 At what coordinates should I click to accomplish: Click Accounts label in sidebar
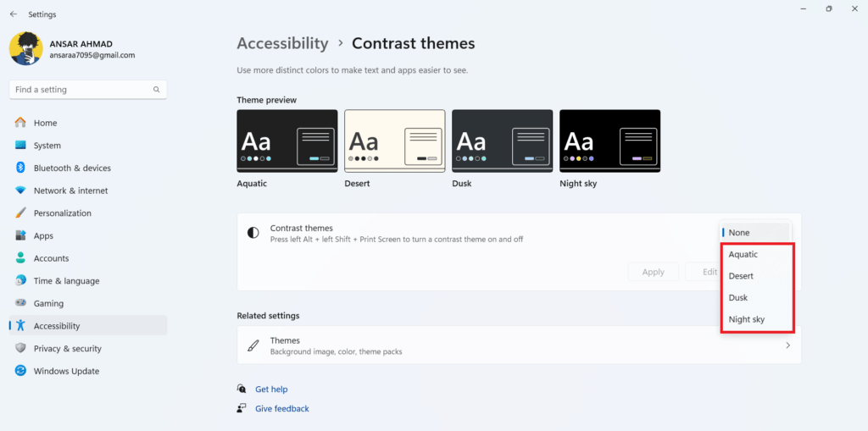click(x=51, y=258)
